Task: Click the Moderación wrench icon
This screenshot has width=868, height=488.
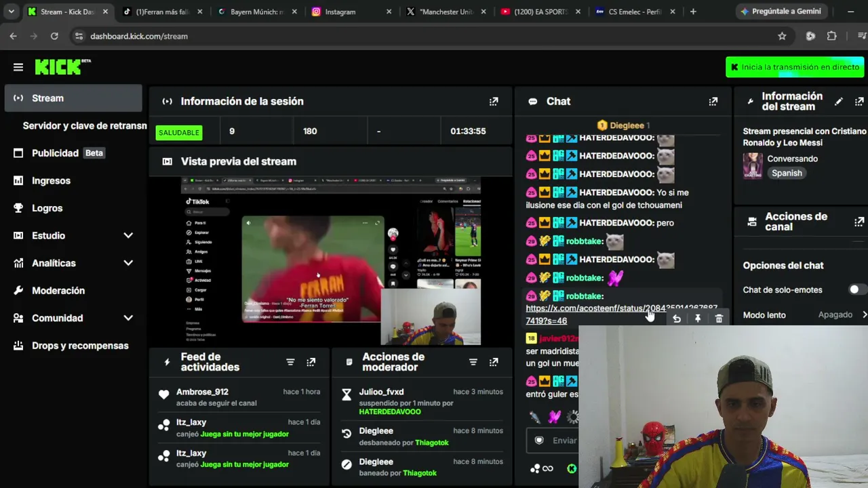Action: [x=18, y=291]
